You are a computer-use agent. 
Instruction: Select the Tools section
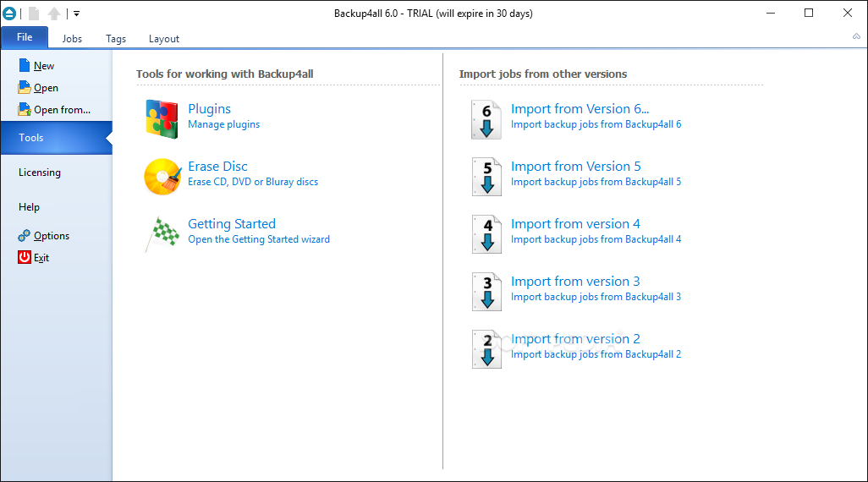pyautogui.click(x=57, y=138)
